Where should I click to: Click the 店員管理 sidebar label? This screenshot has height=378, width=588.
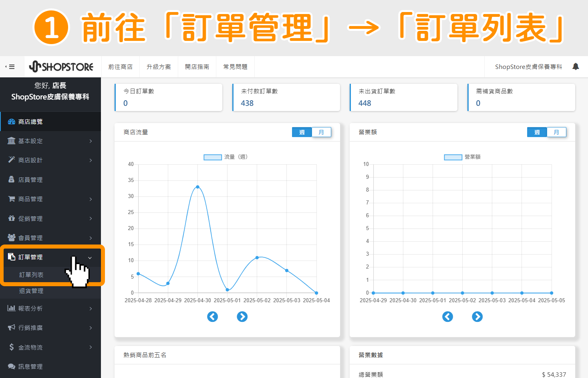click(x=30, y=180)
